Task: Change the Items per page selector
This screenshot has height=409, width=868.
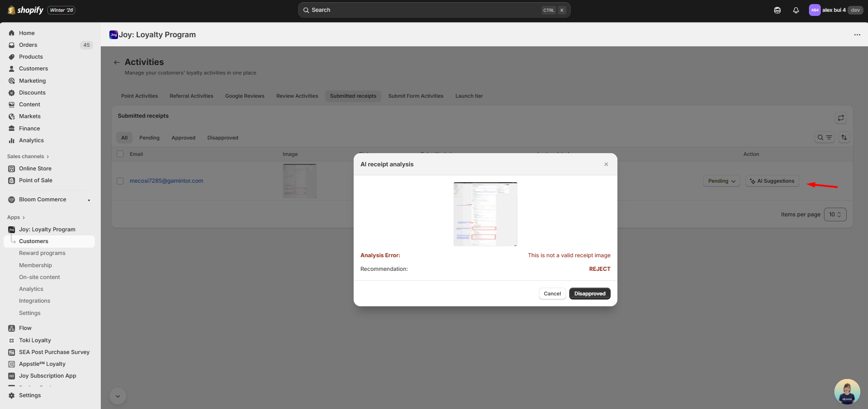Action: point(835,214)
